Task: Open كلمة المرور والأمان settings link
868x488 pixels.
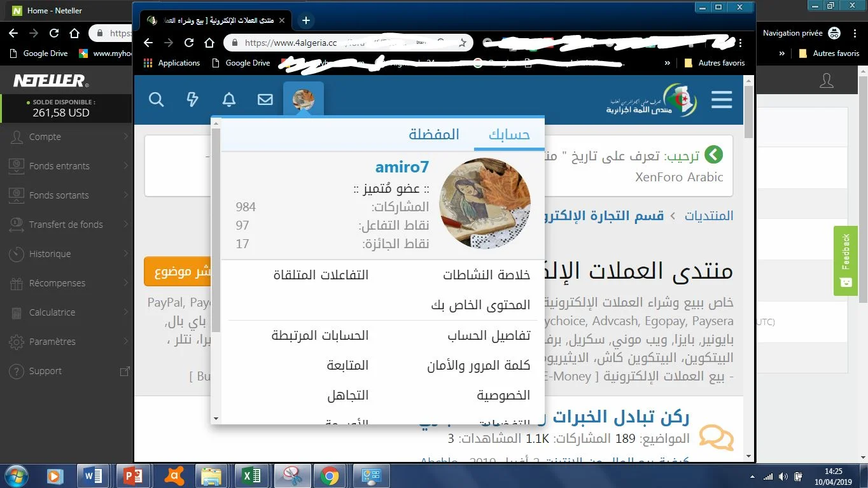Action: (479, 366)
